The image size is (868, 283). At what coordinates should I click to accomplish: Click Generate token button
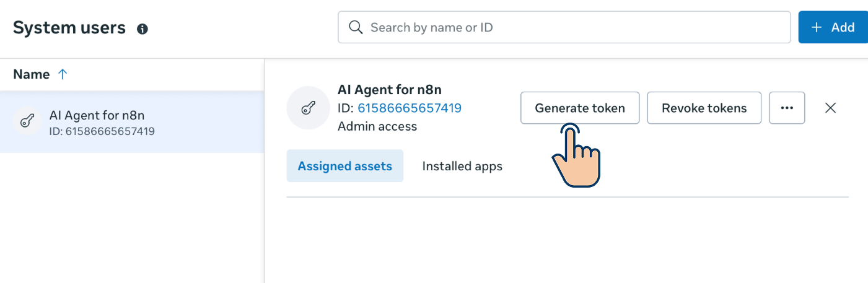580,108
